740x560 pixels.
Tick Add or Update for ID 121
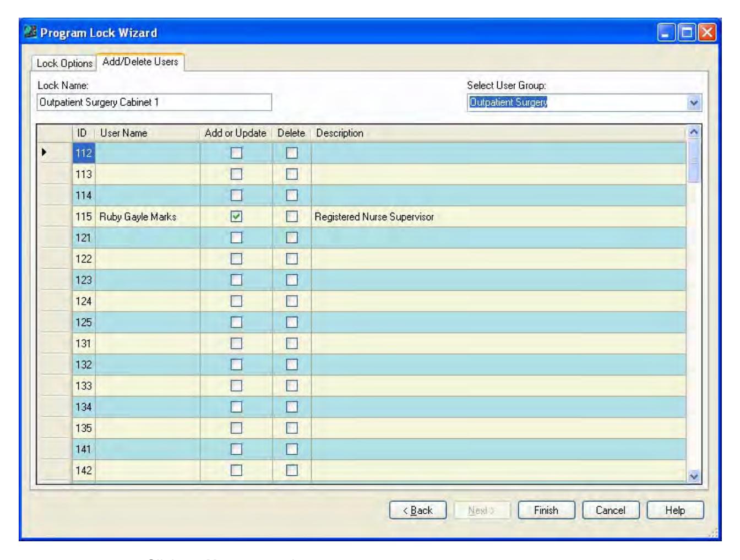(x=236, y=238)
